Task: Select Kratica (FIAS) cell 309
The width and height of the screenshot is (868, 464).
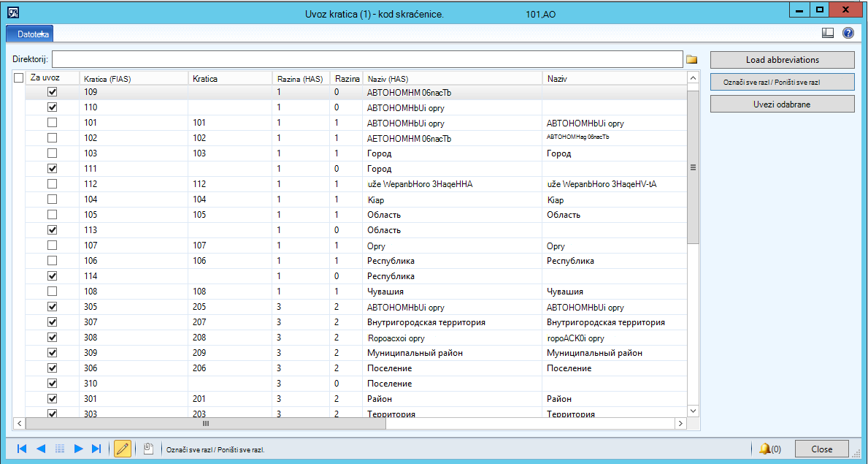Action: pos(134,353)
